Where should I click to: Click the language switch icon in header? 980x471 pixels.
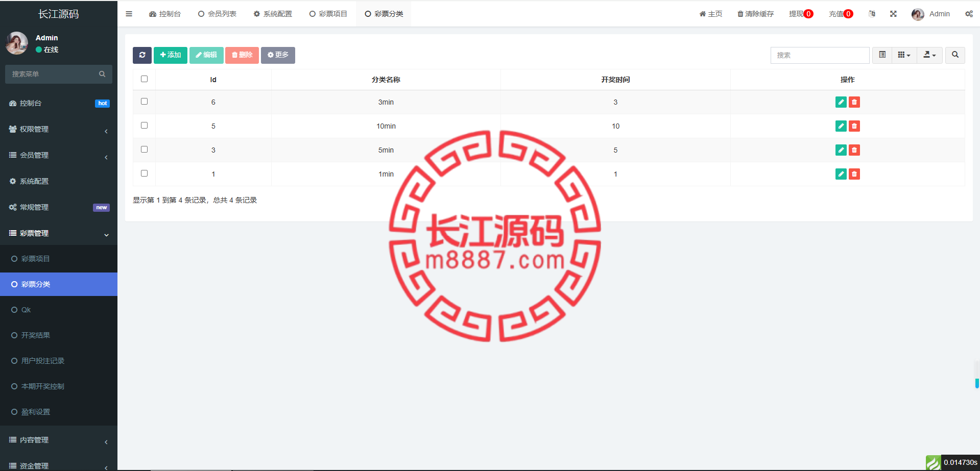(872, 14)
